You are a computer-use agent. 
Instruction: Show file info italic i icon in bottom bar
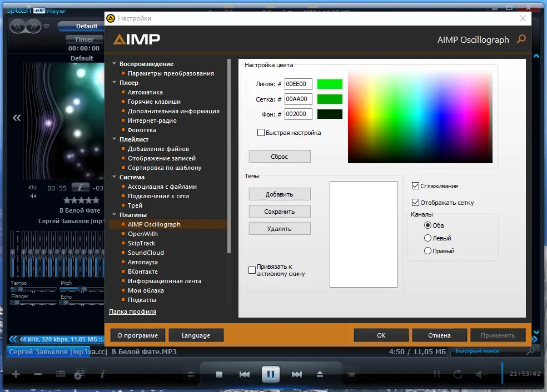(x=102, y=374)
